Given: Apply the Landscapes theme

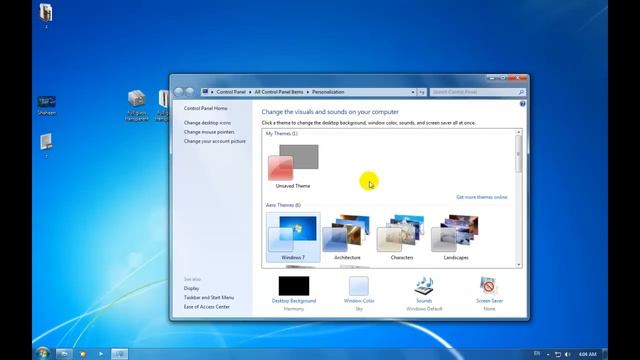Looking at the screenshot, I should 456,237.
